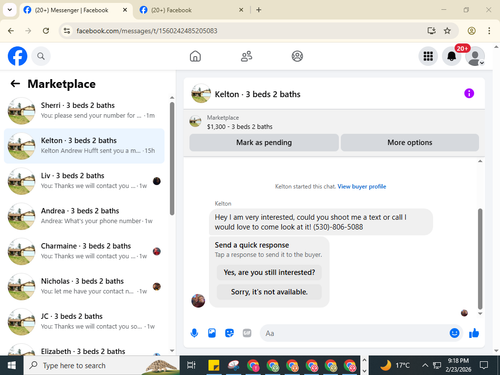
Task: Open a new browser tab
Action: tap(258, 10)
